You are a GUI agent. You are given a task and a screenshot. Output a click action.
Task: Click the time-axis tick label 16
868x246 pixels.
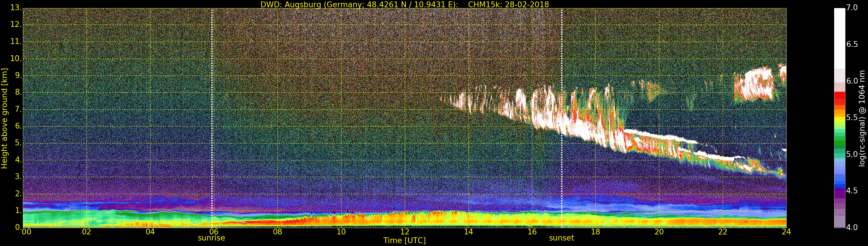[x=532, y=232]
